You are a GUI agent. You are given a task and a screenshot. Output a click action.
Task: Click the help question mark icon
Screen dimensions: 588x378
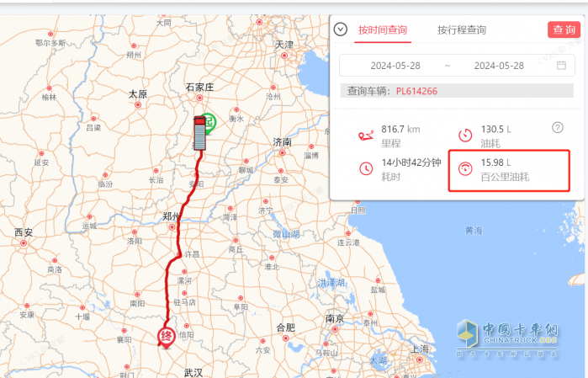tap(558, 128)
